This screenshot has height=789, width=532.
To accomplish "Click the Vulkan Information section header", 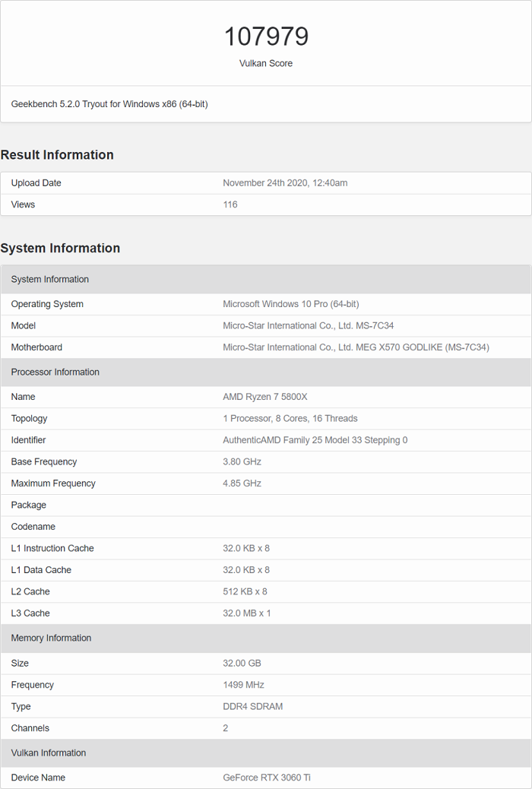I will [49, 753].
